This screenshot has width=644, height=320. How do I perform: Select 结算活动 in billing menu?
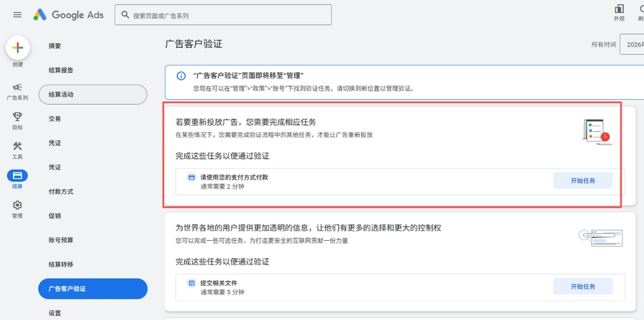(93, 95)
